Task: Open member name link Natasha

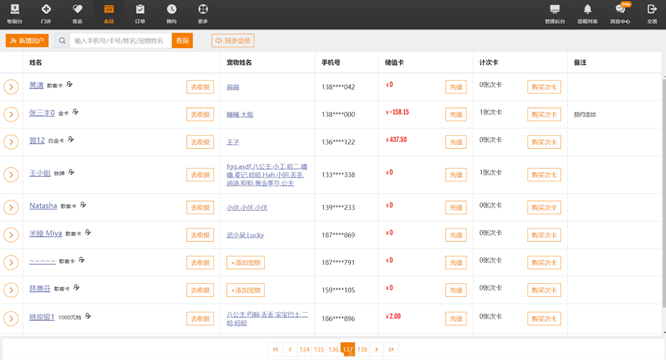Action: coord(43,205)
